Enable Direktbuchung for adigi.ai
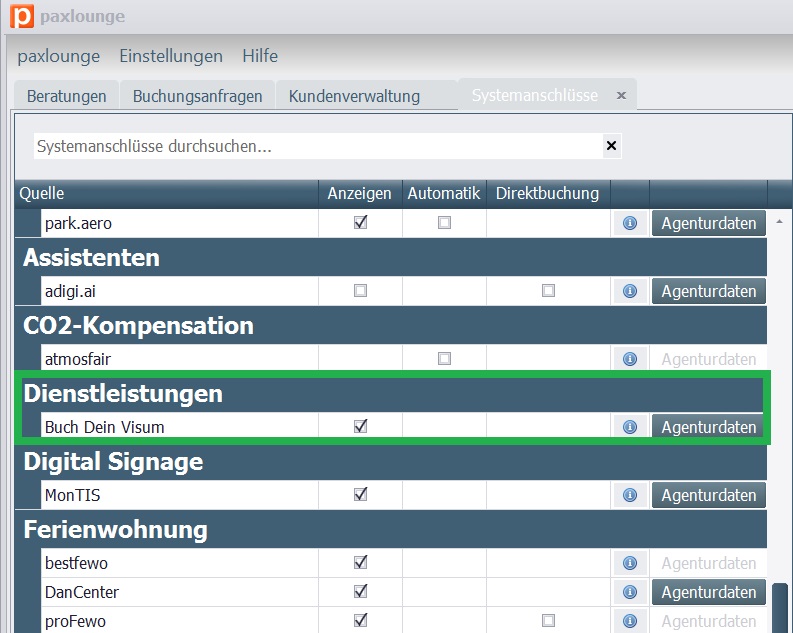The width and height of the screenshot is (793, 633). [x=548, y=291]
